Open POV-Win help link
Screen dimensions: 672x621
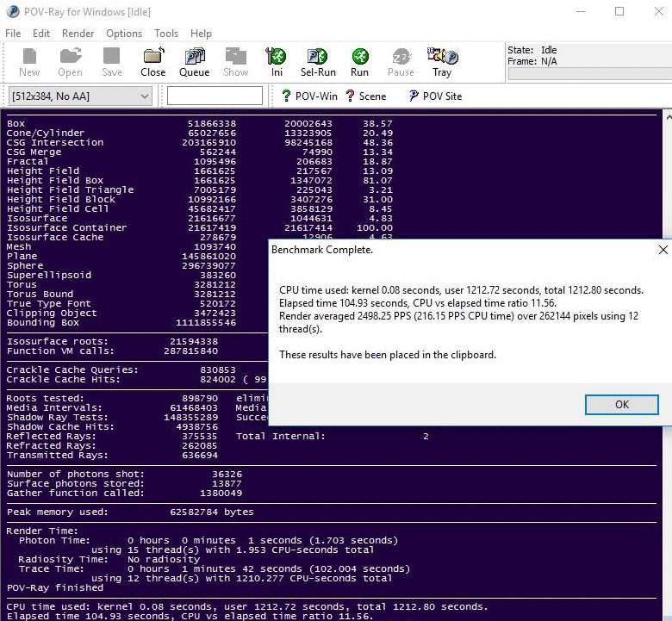tap(309, 96)
